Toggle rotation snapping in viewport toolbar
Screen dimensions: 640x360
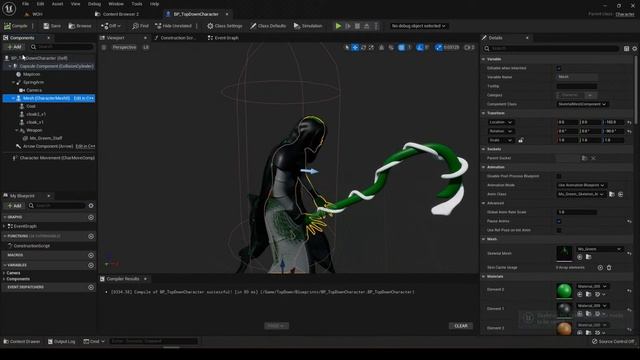pyautogui.click(x=420, y=47)
